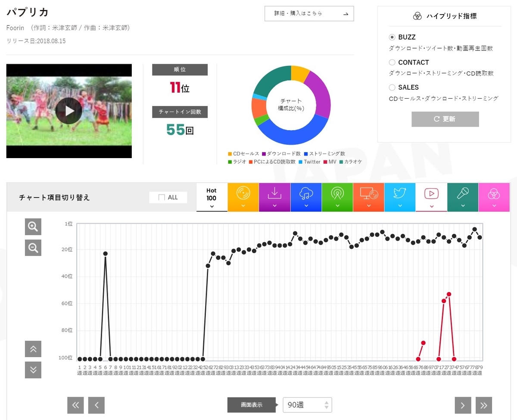Zoom in on the chart
The width and height of the screenshot is (517, 420).
(33, 226)
